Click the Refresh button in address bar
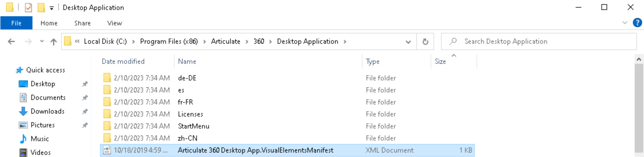The height and width of the screenshot is (157, 644). coord(425,42)
